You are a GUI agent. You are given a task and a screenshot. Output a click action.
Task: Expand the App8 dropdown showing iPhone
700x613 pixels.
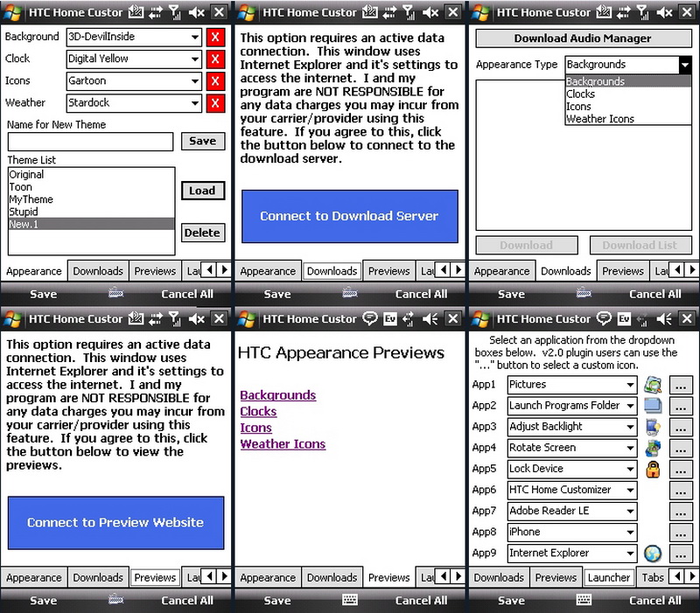point(572,533)
